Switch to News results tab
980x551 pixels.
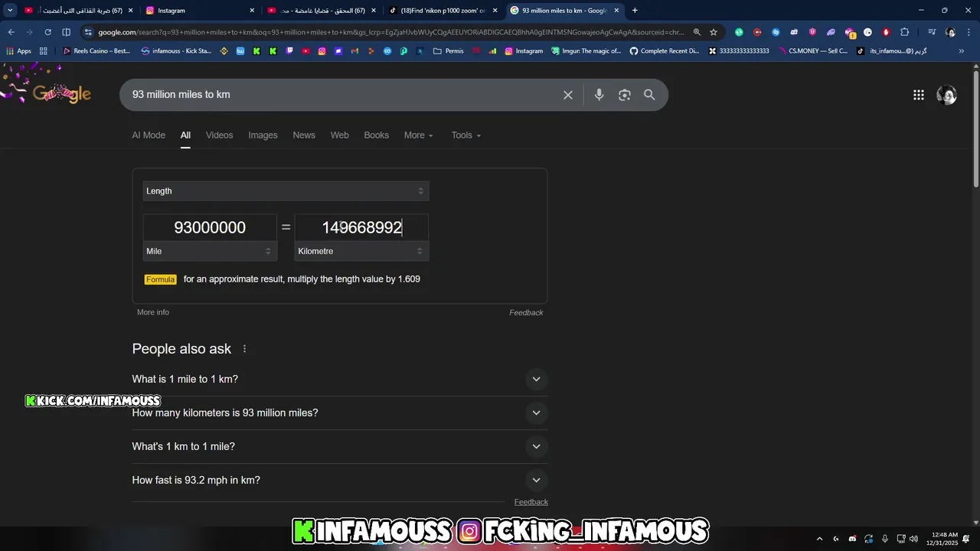pyautogui.click(x=304, y=135)
